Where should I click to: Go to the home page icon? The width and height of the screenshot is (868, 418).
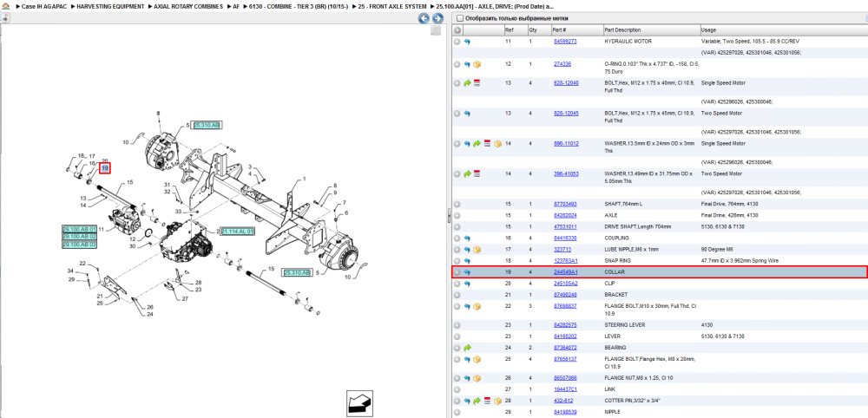(5, 6)
